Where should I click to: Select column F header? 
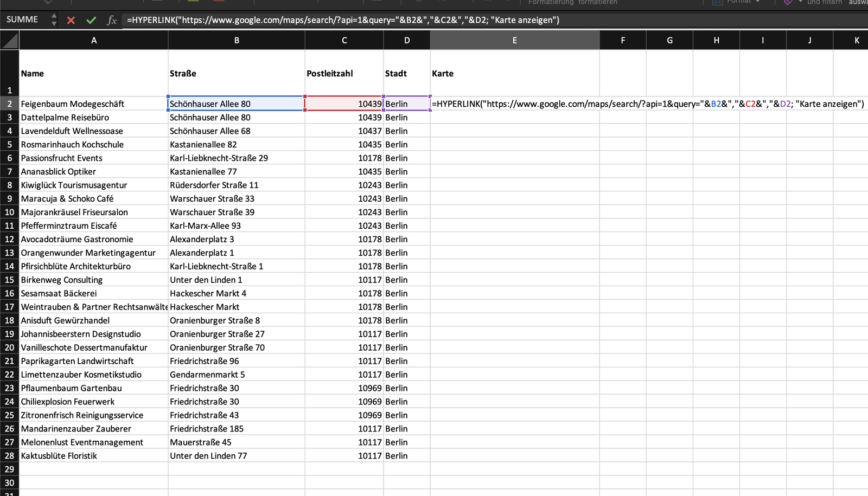tap(623, 40)
